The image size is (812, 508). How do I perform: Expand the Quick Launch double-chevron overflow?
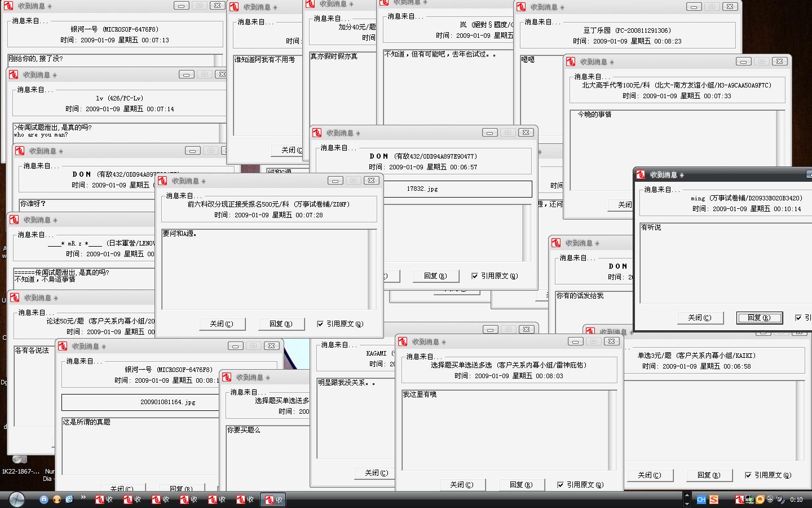pos(83,497)
